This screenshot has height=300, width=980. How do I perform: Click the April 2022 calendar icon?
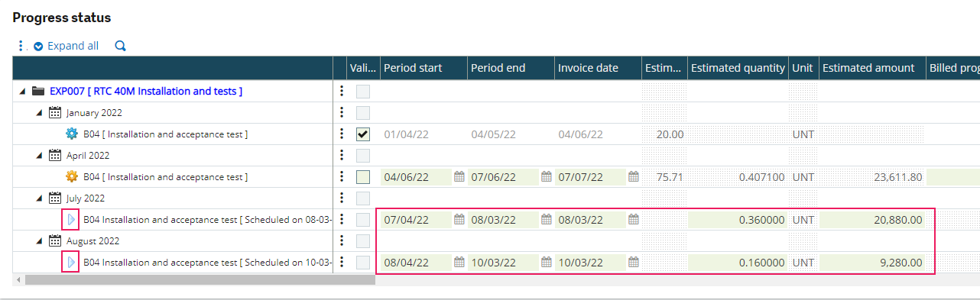point(55,155)
